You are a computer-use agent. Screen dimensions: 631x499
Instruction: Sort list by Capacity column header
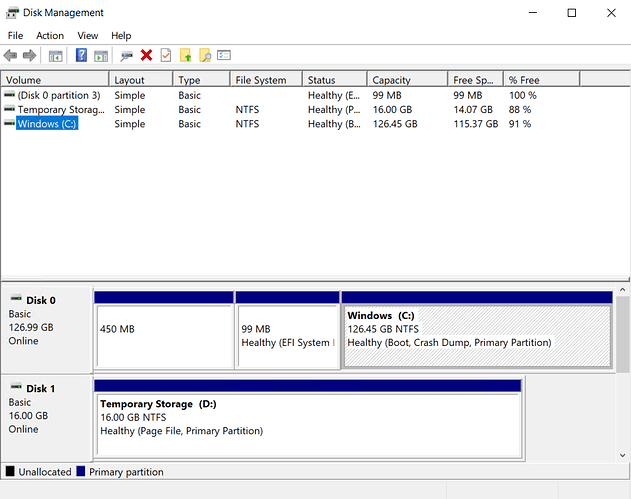(391, 80)
